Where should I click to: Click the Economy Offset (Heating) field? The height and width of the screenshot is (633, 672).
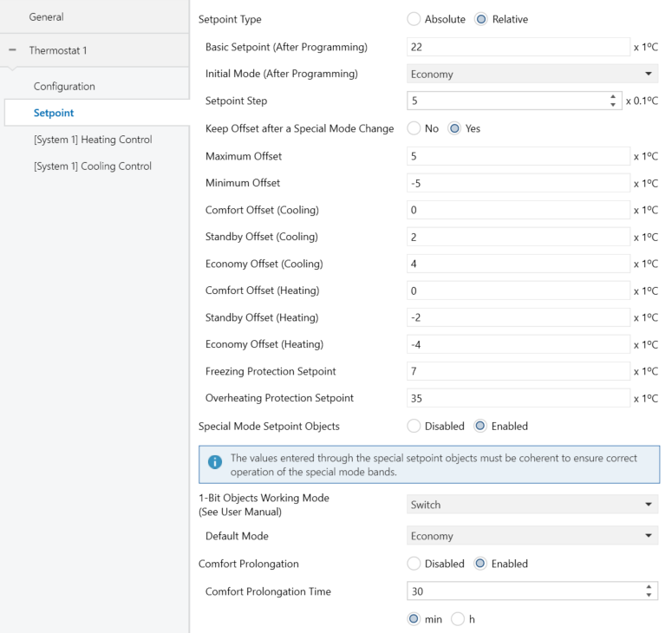pyautogui.click(x=519, y=344)
